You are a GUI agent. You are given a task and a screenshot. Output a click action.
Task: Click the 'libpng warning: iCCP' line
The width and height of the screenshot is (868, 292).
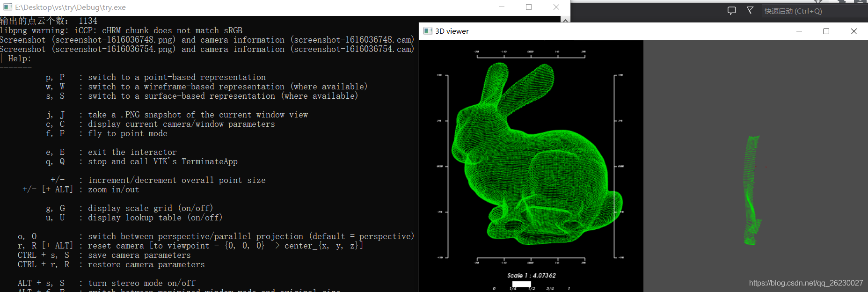pyautogui.click(x=121, y=30)
